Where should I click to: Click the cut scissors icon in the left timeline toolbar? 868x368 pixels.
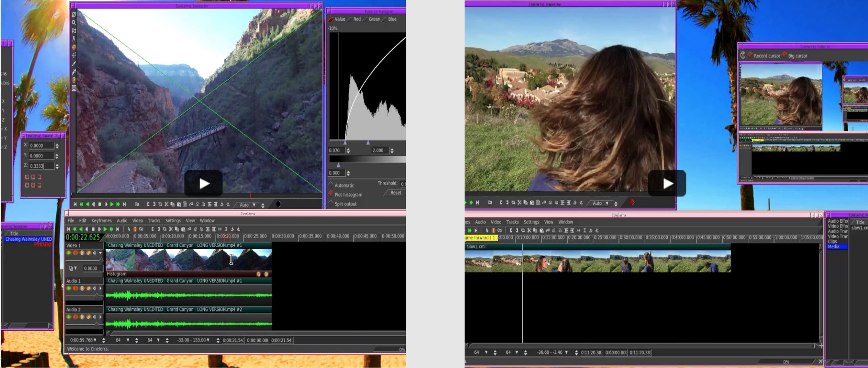coord(170,229)
